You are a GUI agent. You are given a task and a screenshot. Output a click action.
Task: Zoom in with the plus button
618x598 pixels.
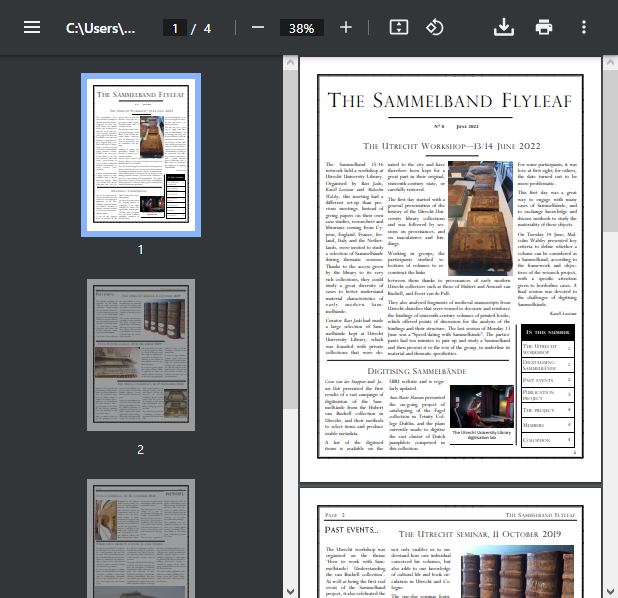coord(346,28)
